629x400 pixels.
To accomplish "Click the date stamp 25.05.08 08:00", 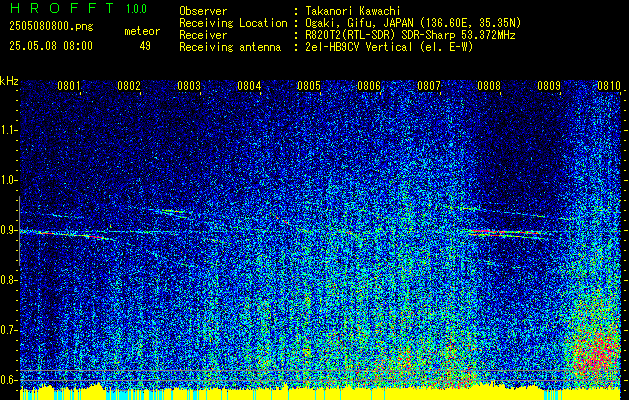I will coord(51,46).
